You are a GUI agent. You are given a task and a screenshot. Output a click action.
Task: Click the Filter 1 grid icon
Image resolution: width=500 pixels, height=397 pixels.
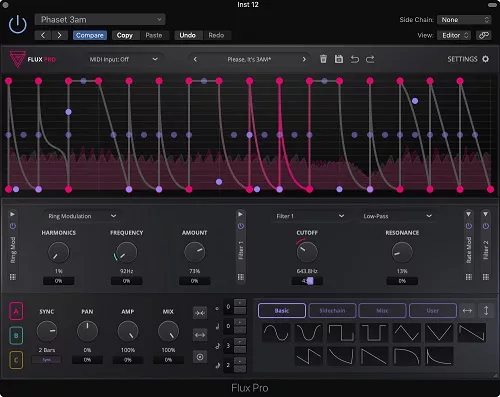241,277
